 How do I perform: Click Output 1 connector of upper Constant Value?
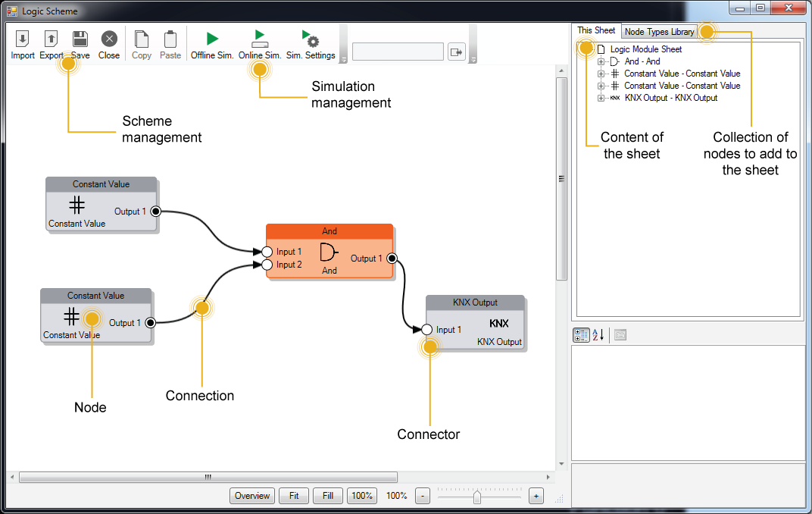pyautogui.click(x=155, y=212)
